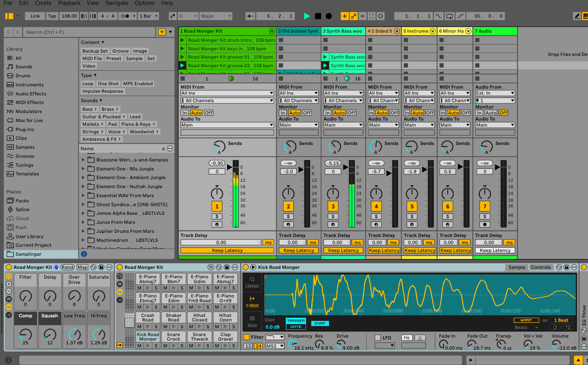The image size is (588, 365).
Task: Open the Playback menu
Action: tap(69, 3)
